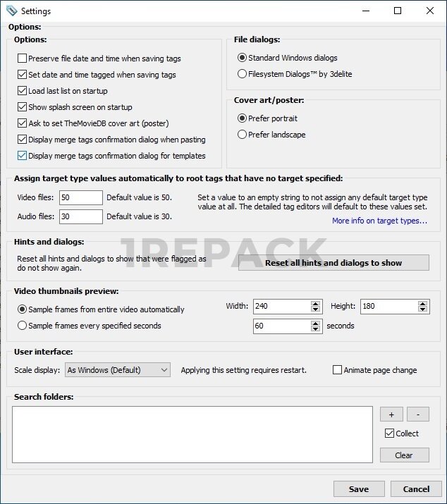This screenshot has height=504, width=447.
Task: Click the plus button to add search folder
Action: point(391,414)
